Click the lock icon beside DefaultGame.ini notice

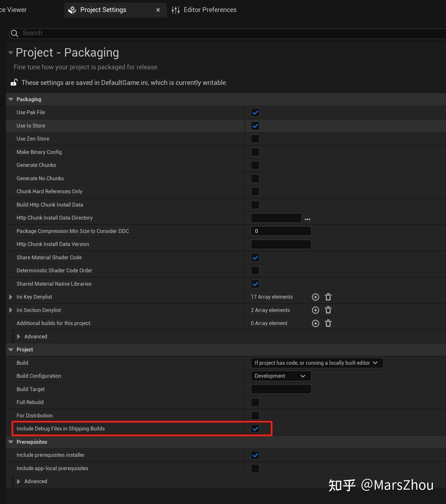click(x=14, y=83)
